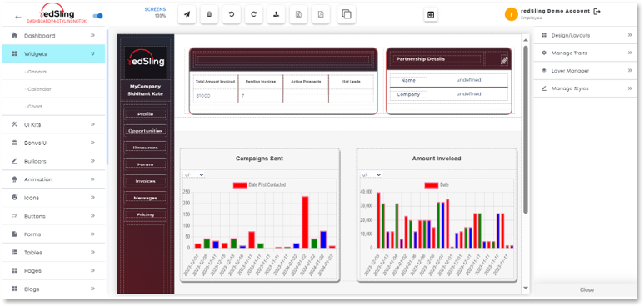
Task: Click the Forum button in canvas sidebar
Action: click(146, 164)
